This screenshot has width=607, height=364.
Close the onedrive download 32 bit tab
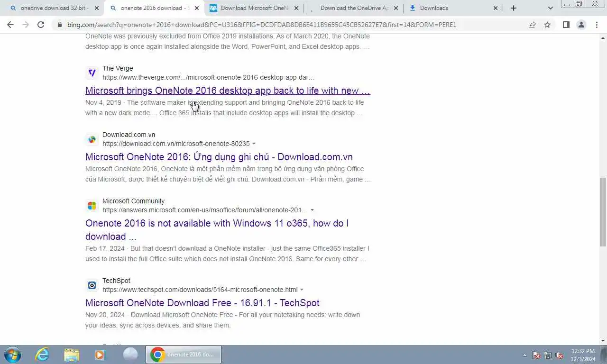point(97,8)
